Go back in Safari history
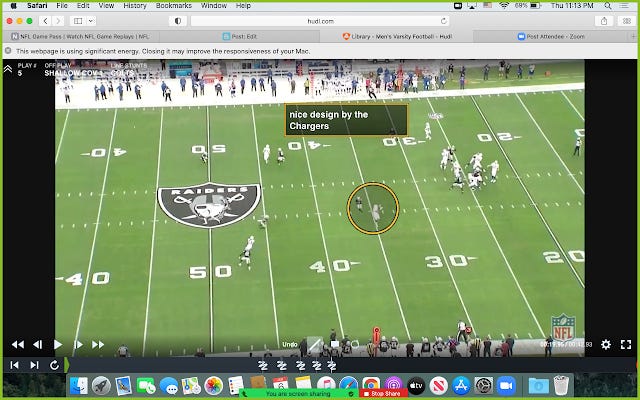The height and width of the screenshot is (400, 640). point(45,21)
